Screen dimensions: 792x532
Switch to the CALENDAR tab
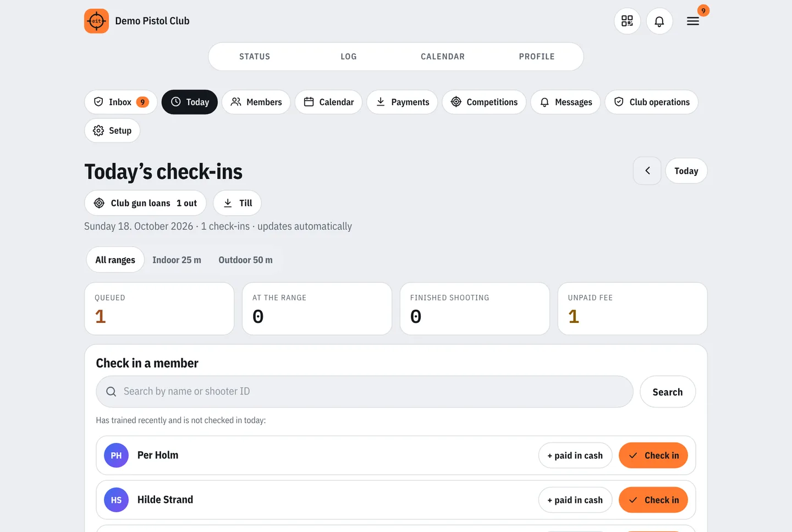point(443,57)
